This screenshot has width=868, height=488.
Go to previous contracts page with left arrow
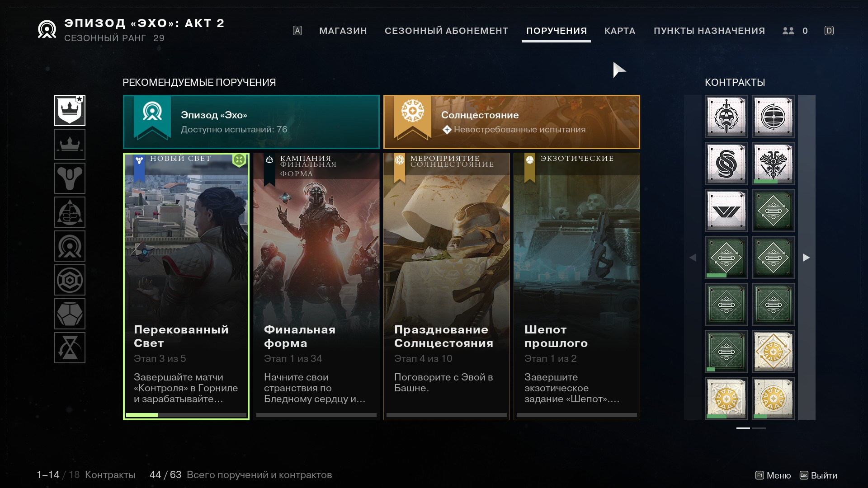coord(693,258)
